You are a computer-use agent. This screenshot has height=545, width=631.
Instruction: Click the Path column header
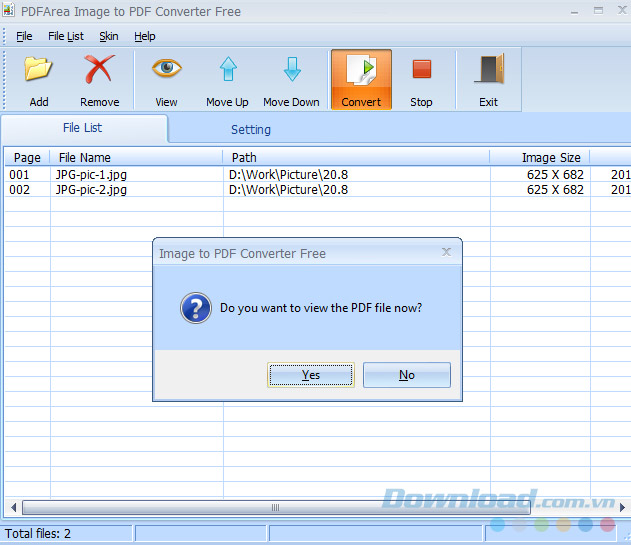click(x=356, y=157)
